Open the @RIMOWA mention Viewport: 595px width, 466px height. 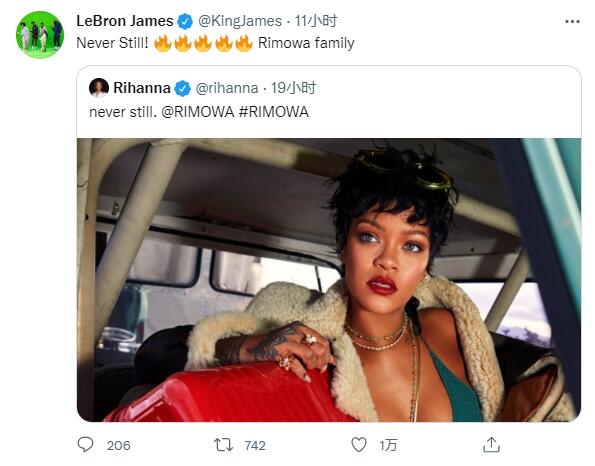(x=198, y=112)
